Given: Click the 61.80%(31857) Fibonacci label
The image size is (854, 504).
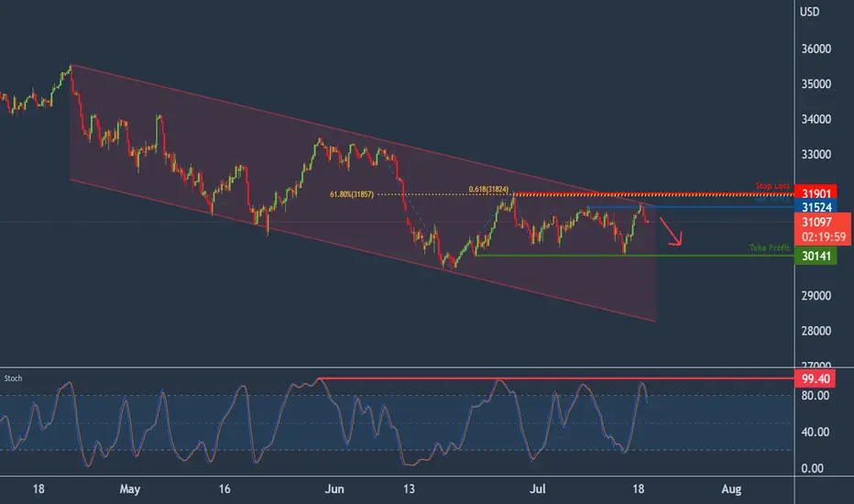Looking at the screenshot, I should coord(352,194).
